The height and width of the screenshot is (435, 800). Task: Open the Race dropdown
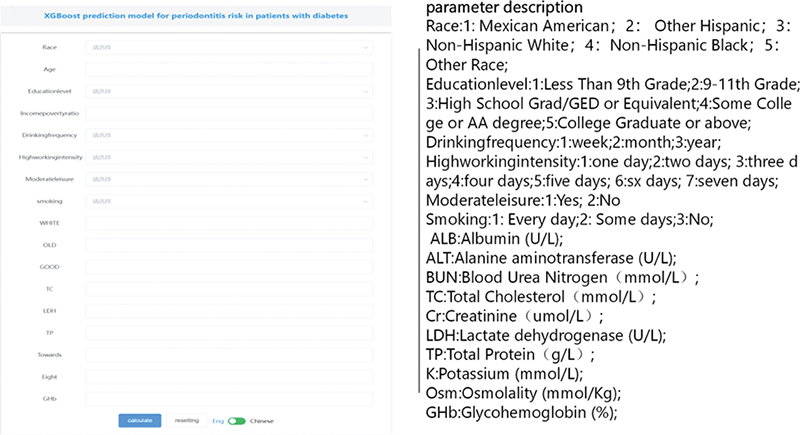[229, 47]
